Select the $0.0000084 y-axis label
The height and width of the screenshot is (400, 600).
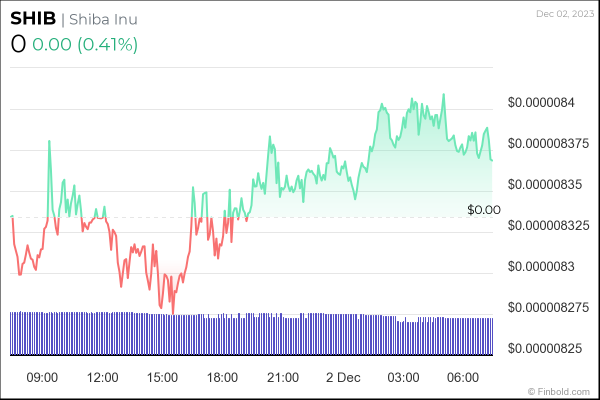(540, 102)
